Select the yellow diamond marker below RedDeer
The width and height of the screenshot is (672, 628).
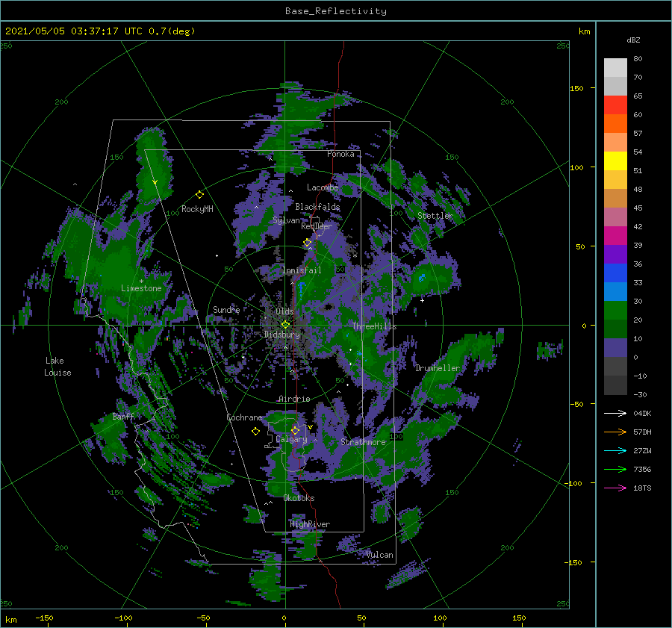point(308,243)
